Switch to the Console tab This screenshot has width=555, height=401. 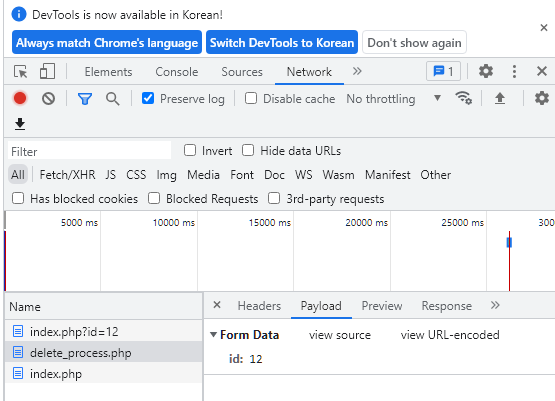(x=177, y=72)
